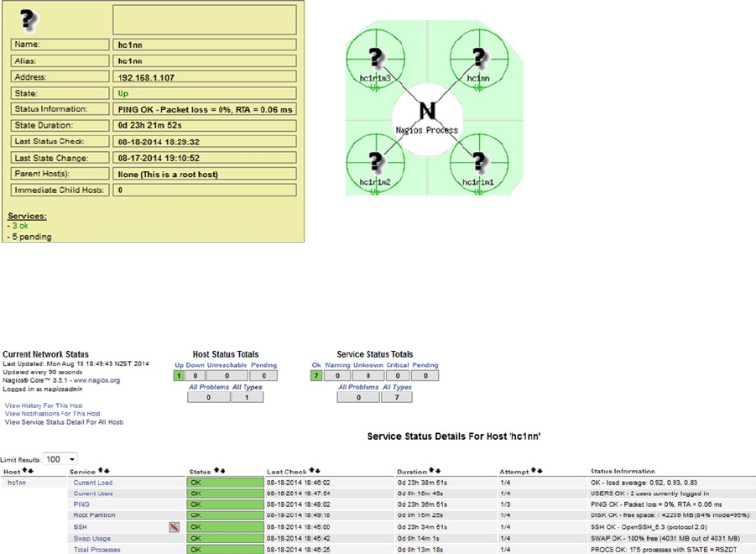
Task: Click the hc1nn host icon in status map
Action: (479, 57)
